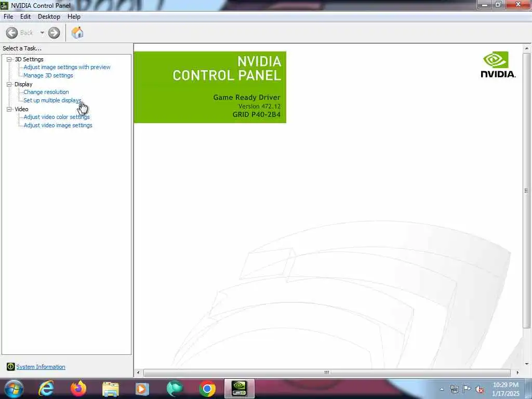Open Manage 3D settings

tap(48, 76)
